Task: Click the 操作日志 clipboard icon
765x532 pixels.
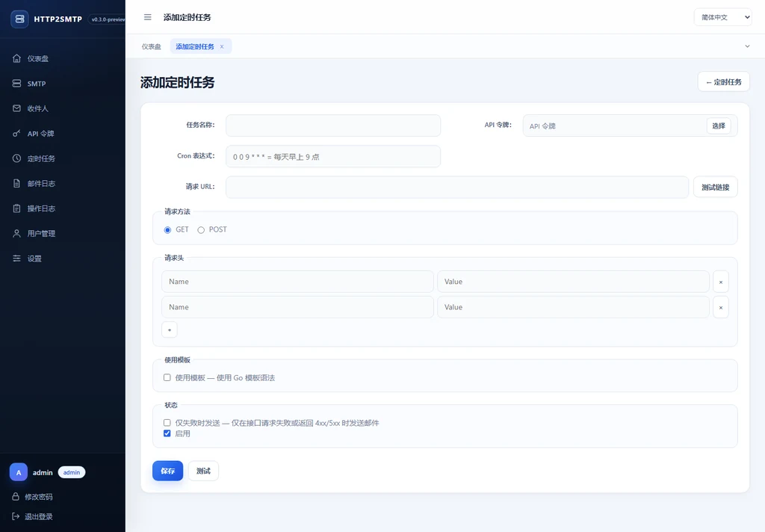Action: coord(16,208)
